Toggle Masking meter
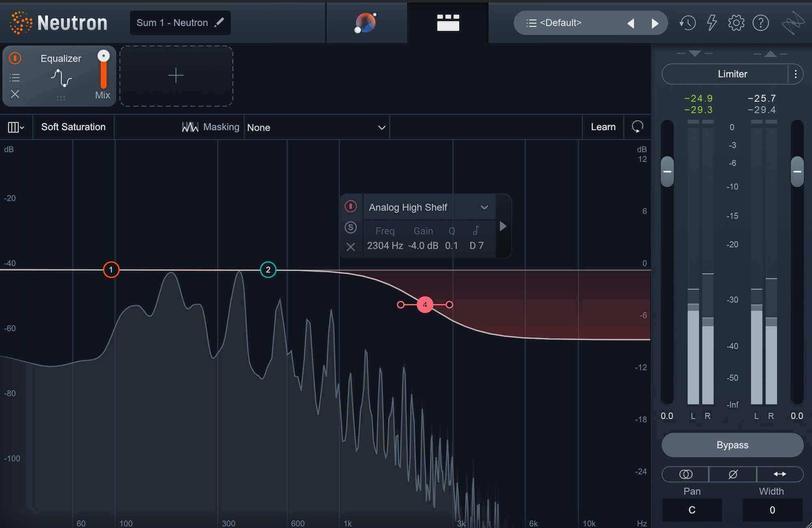 point(211,127)
